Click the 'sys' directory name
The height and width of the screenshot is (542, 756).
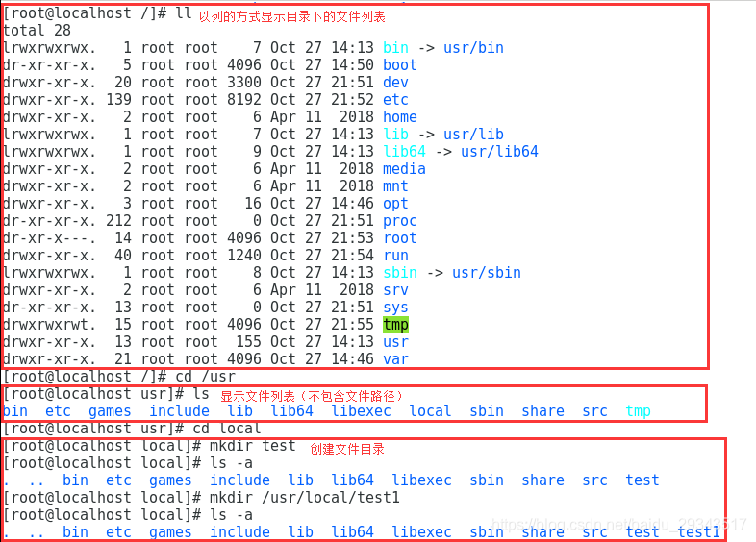pos(395,308)
